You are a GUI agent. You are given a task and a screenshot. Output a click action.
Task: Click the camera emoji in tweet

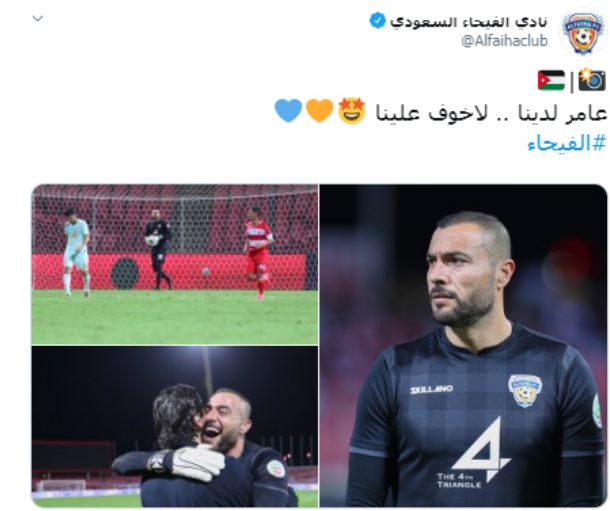click(591, 80)
